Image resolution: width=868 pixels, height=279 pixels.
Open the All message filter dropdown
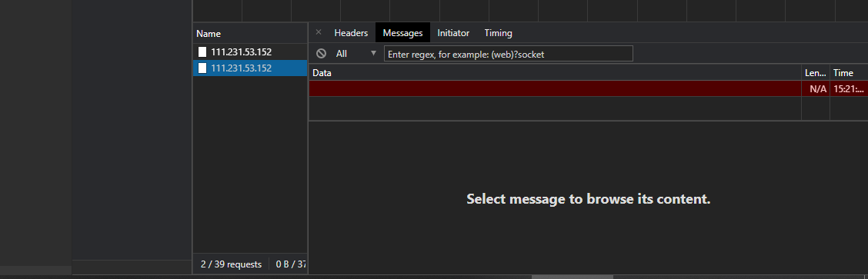point(356,54)
